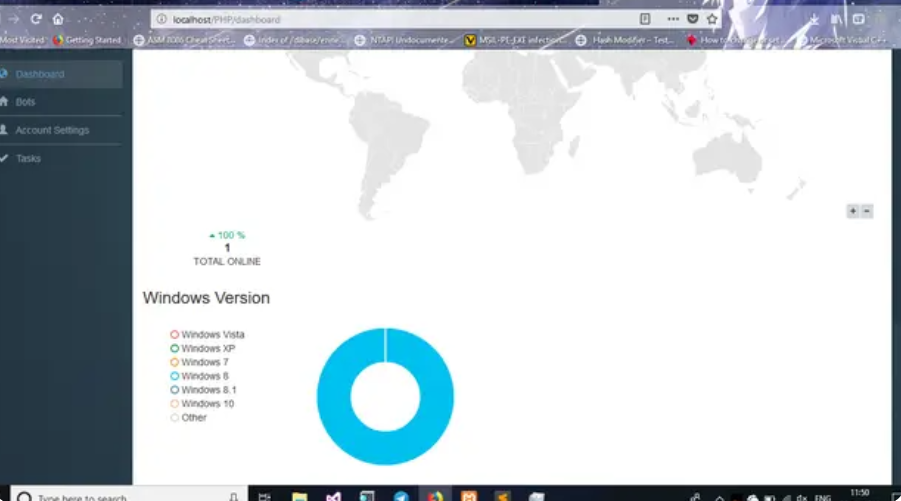Reload the page in browser
Image resolution: width=901 pixels, height=501 pixels.
36,19
